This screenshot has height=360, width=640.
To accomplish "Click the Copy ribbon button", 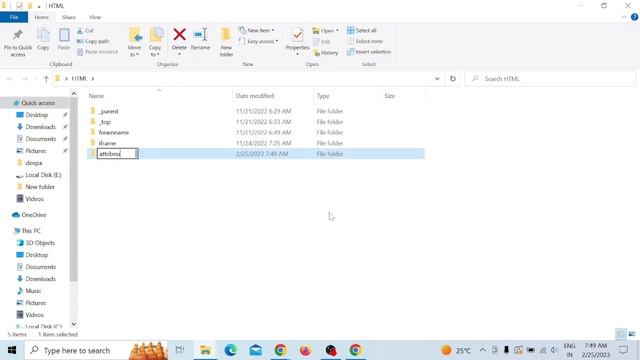I will coord(43,40).
